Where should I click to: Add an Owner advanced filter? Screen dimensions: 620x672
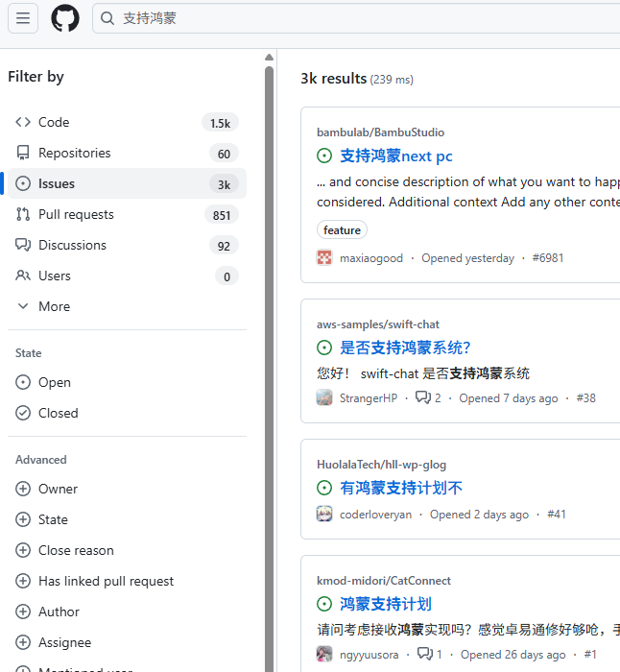tap(127, 489)
